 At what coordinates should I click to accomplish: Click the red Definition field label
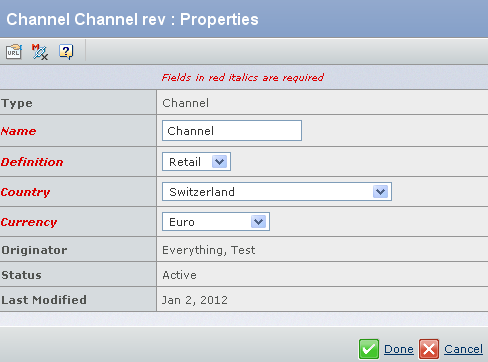tap(32, 162)
